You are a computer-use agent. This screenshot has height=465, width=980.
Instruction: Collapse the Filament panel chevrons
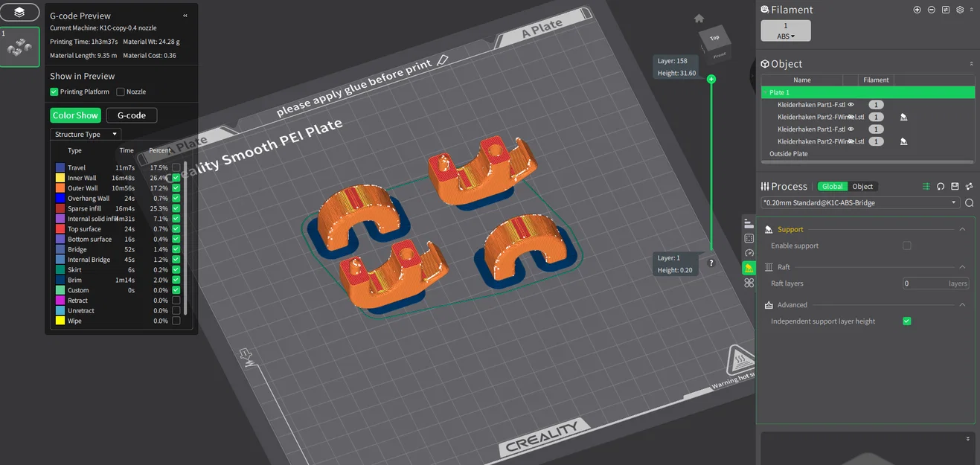(971, 10)
